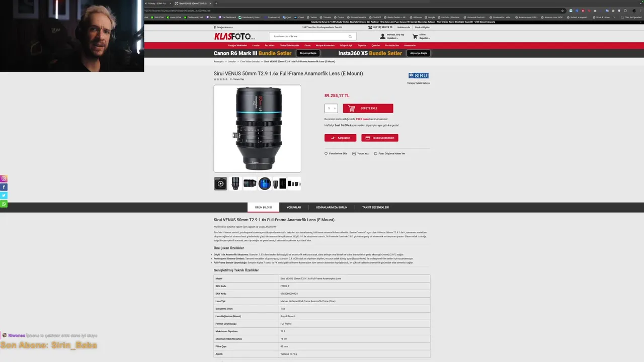Open the Twitter share icon in side bar

tap(4, 195)
